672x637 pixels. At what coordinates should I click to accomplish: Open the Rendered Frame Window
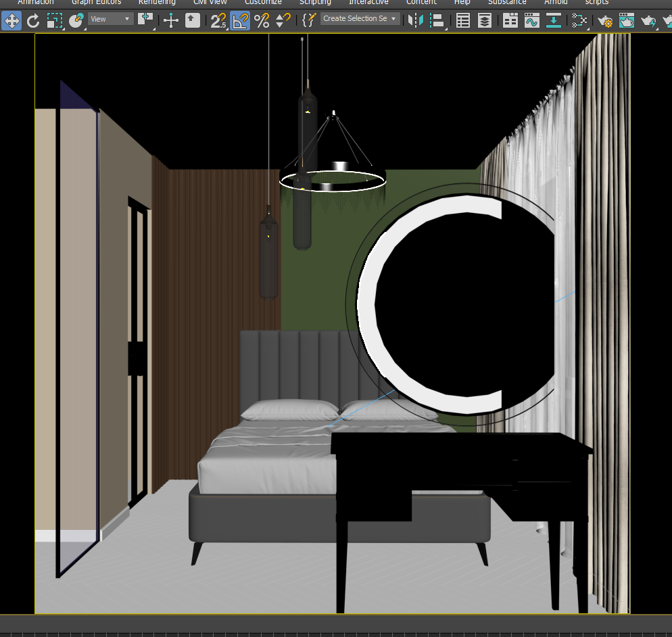coord(627,20)
